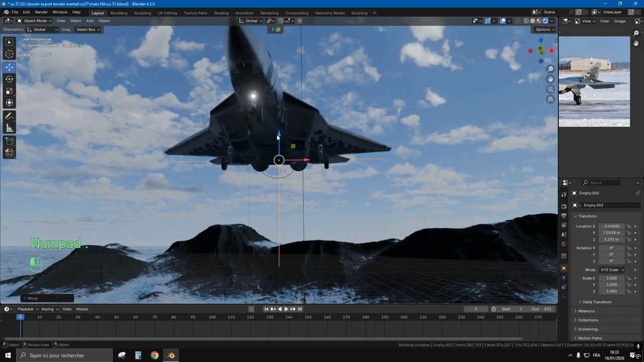
Task: Open the Object Constraints properties tab
Action: [x=563, y=287]
